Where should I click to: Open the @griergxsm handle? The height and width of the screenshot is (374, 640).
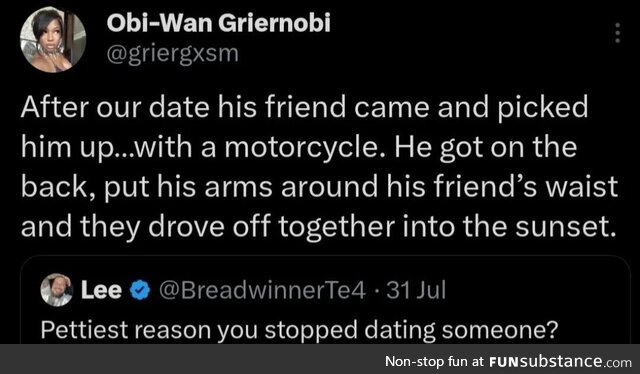[172, 53]
